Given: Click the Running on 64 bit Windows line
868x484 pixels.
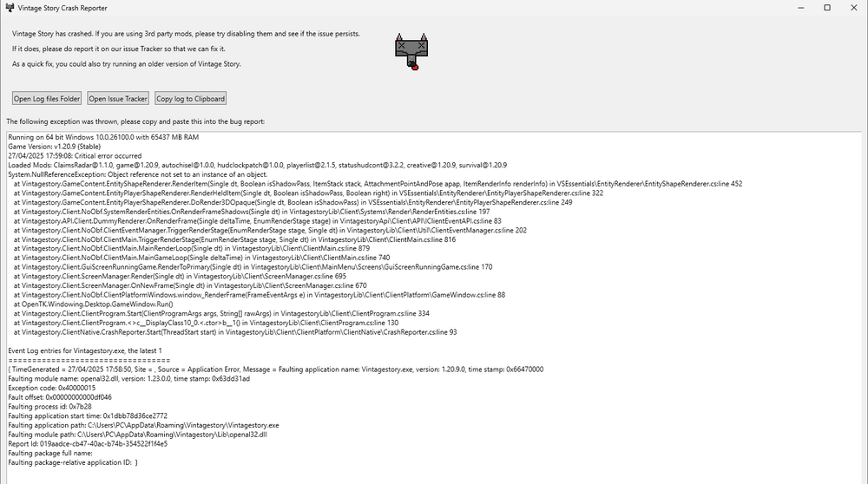Looking at the screenshot, I should (103, 137).
